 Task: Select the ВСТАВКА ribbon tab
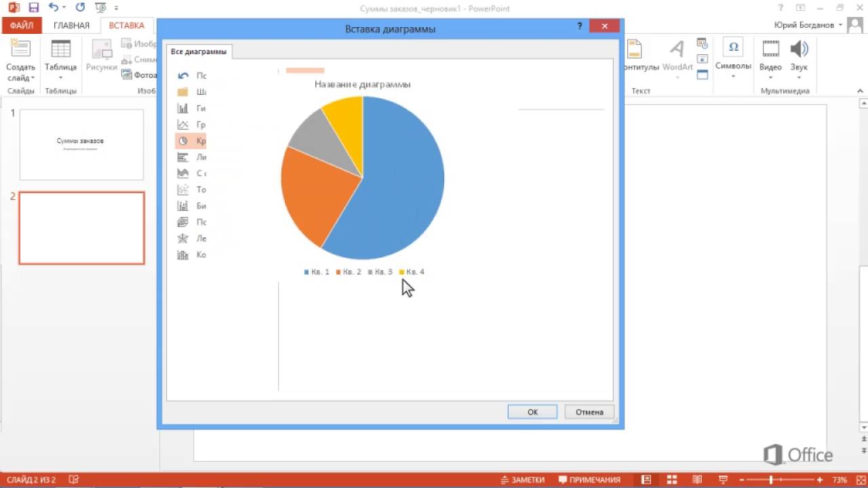tap(127, 26)
